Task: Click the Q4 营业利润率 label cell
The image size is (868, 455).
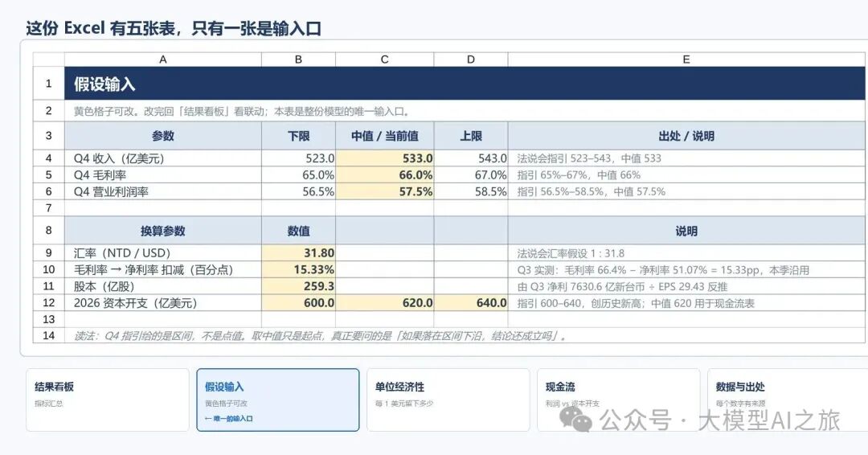Action: (x=162, y=191)
